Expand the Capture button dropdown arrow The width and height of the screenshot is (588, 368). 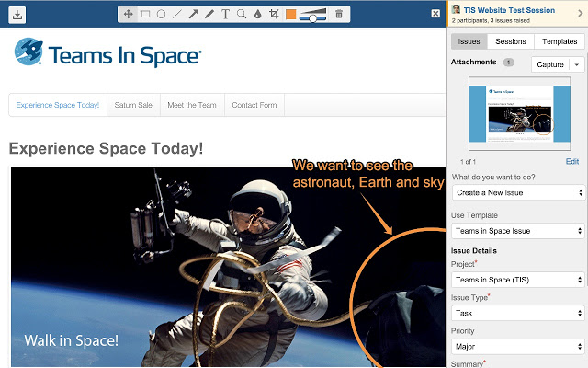[577, 64]
